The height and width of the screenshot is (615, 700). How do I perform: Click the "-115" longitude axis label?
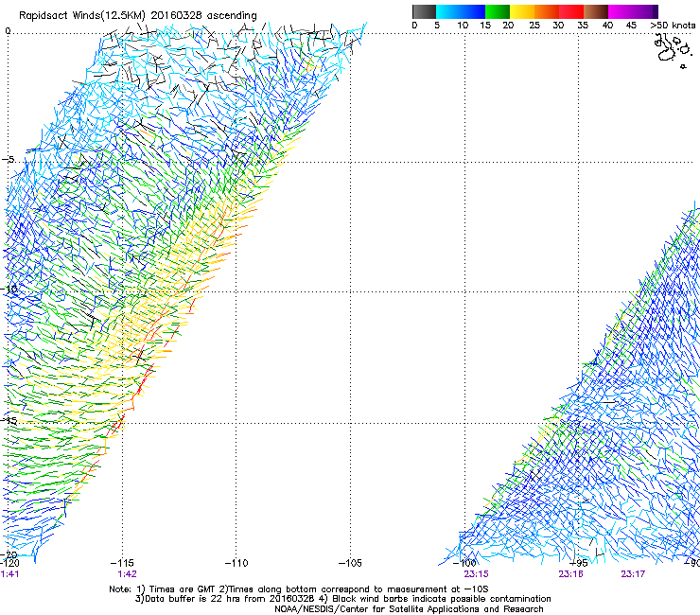click(x=122, y=563)
